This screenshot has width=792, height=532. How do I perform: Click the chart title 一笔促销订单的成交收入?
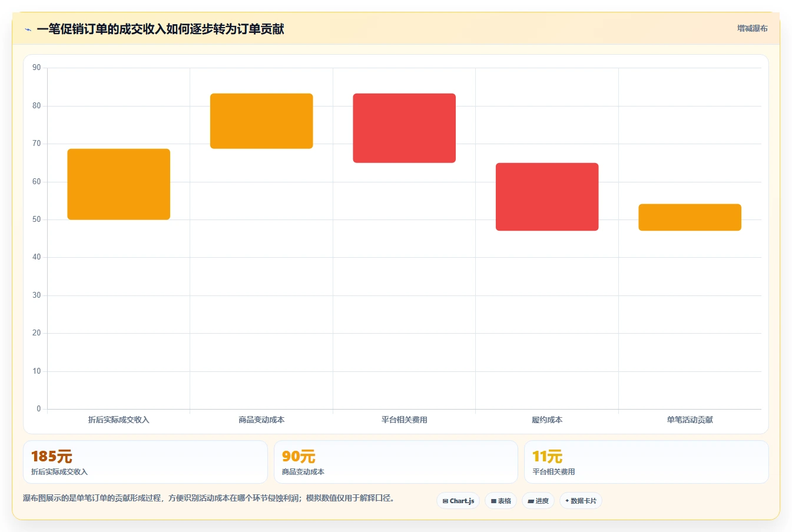(160, 29)
